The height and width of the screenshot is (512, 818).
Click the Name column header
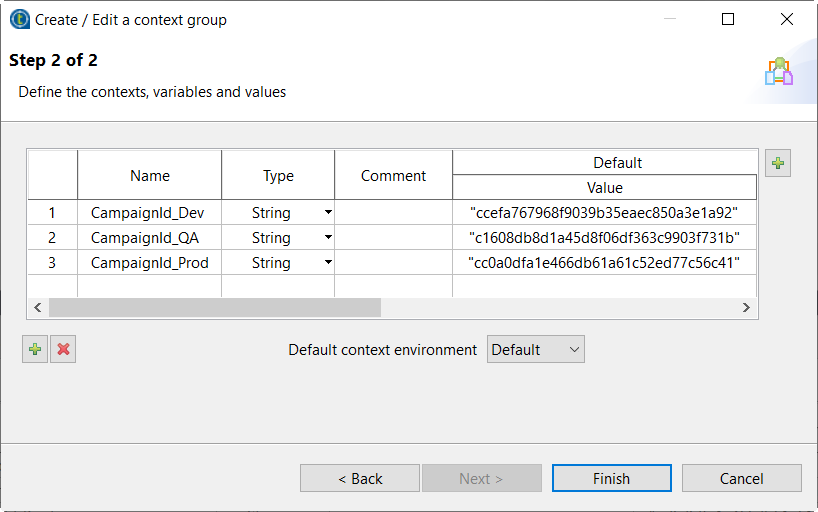(x=150, y=175)
